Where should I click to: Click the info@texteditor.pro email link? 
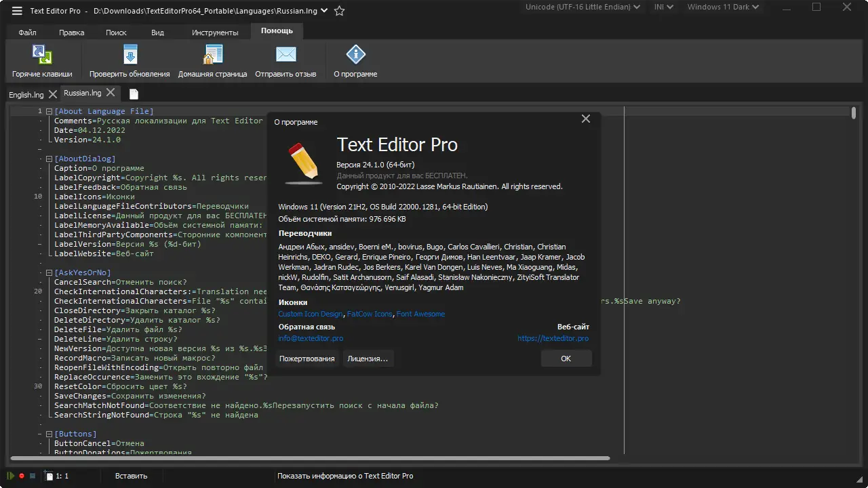(311, 338)
